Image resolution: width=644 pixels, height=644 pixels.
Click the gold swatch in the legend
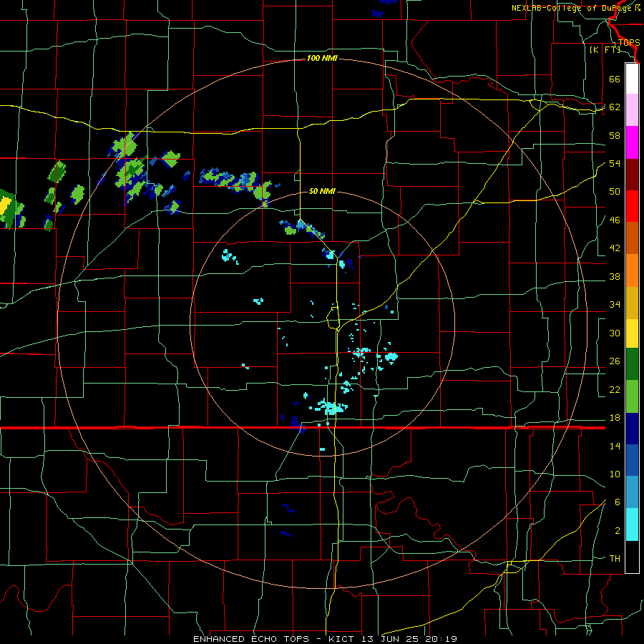pyautogui.click(x=632, y=303)
